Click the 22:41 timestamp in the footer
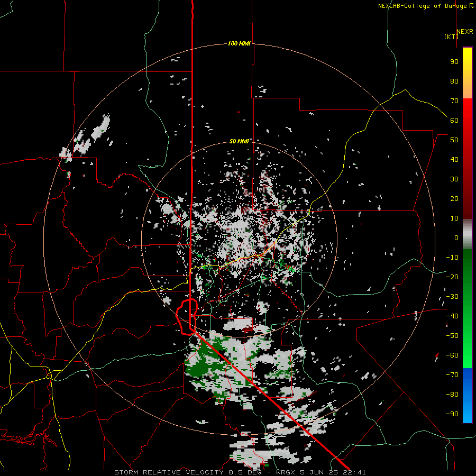 (354, 472)
